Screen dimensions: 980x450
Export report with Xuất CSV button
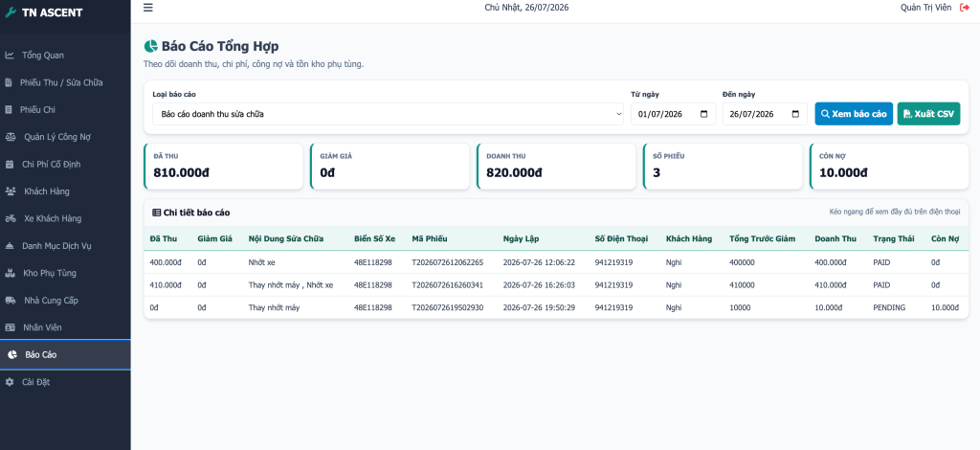tap(928, 114)
